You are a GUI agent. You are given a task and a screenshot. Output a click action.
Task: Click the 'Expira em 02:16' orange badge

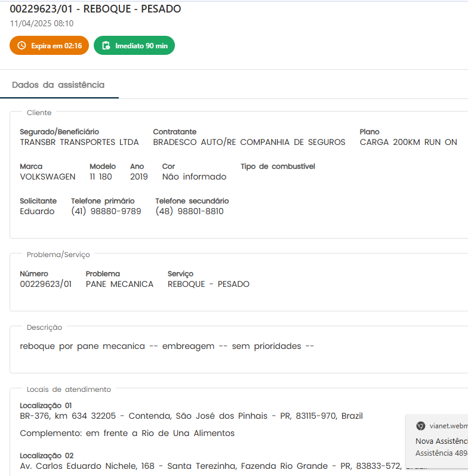(49, 45)
